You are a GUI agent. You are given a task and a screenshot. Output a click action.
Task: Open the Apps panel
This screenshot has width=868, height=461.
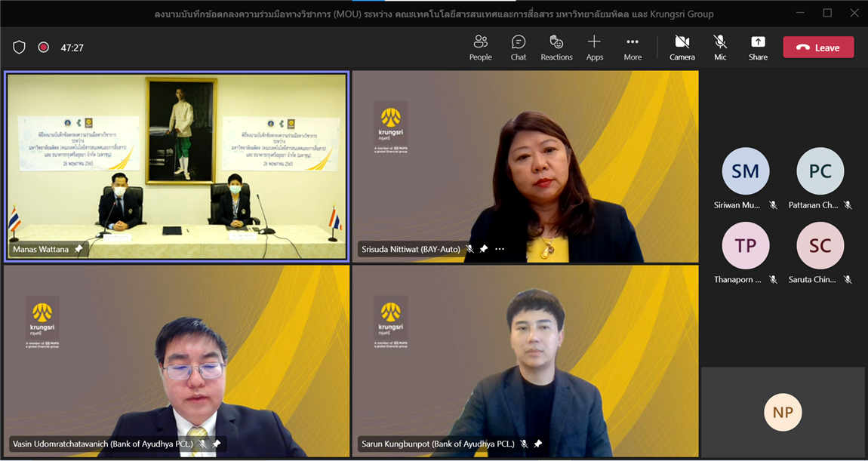[595, 48]
